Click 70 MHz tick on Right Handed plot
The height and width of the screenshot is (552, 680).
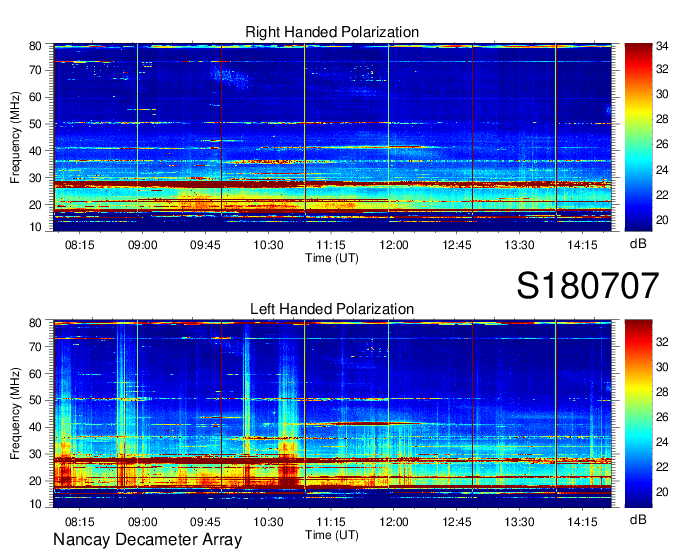tap(35, 70)
